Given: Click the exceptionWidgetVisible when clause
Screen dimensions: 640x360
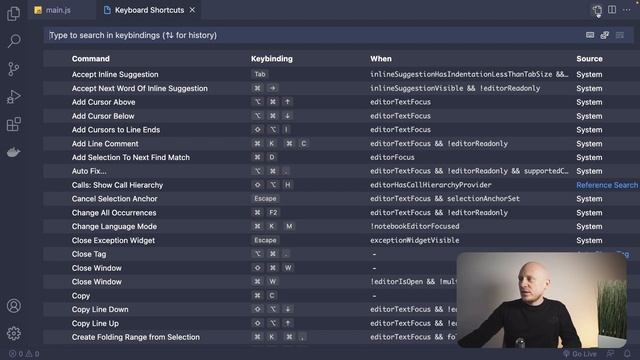Looking at the screenshot, I should pos(415,240).
